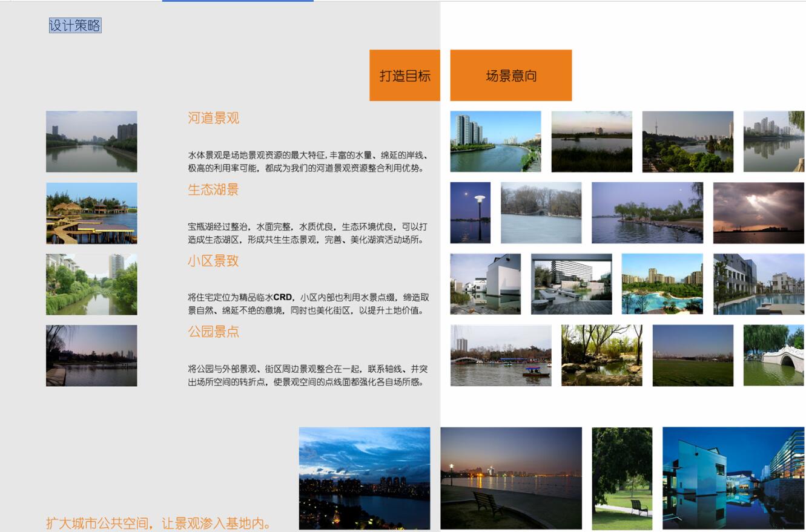The image size is (806, 532).
Task: Click the paragraph starting 宝瓶湖经过整治
Action: (308, 233)
